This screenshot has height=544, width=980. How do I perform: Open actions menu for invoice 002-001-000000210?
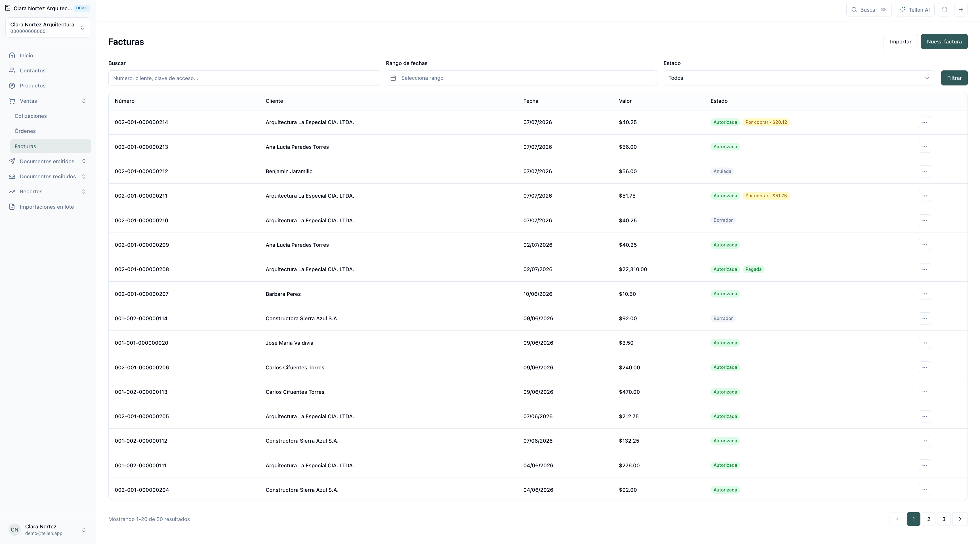tap(924, 220)
